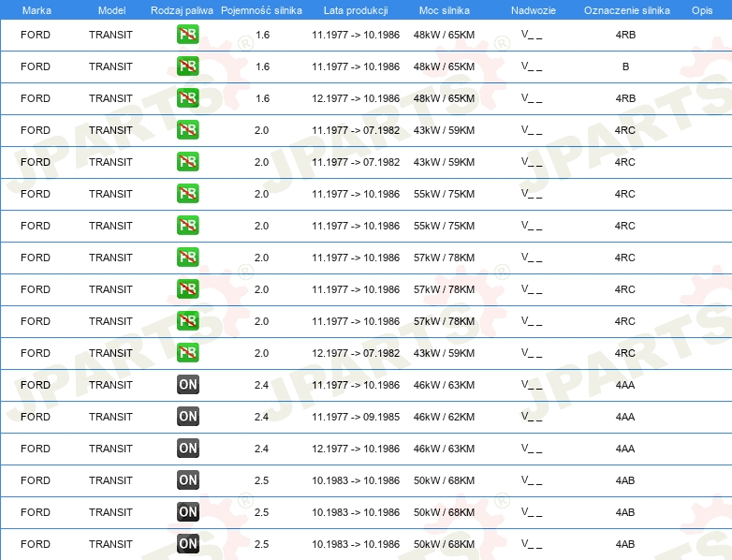
Task: Click the V__ body cell in the engine code B row
Action: coord(532,66)
